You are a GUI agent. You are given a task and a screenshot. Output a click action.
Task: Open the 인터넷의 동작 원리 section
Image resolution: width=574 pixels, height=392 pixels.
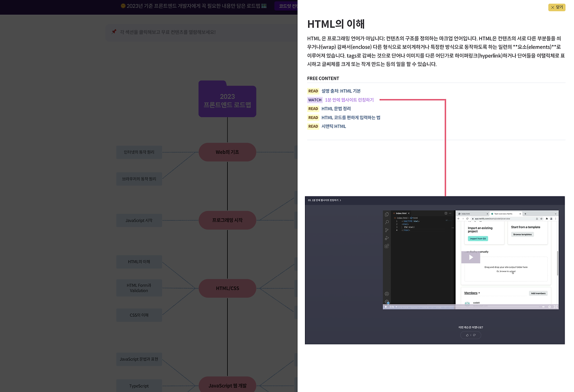click(x=139, y=152)
